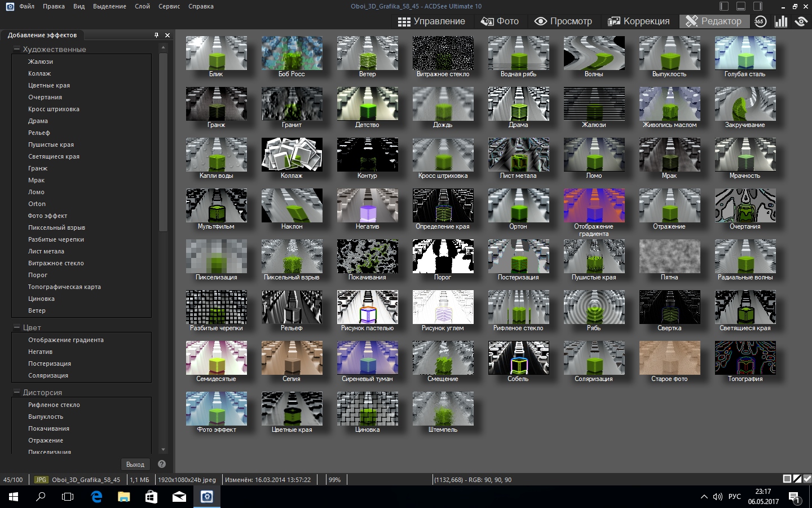Launch Microsoft Edge from taskbar
Screen dimensions: 812x508
[x=96, y=497]
